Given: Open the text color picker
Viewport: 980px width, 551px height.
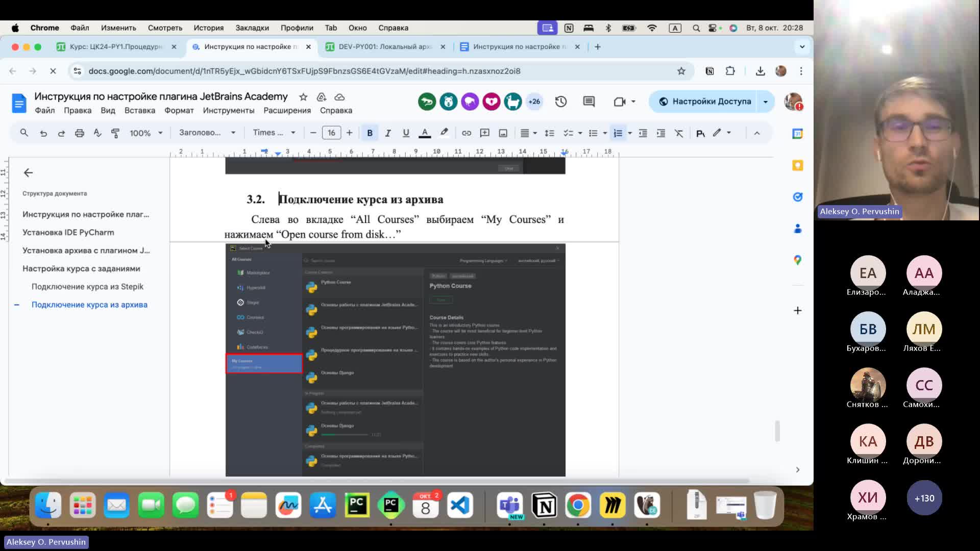Looking at the screenshot, I should (425, 133).
